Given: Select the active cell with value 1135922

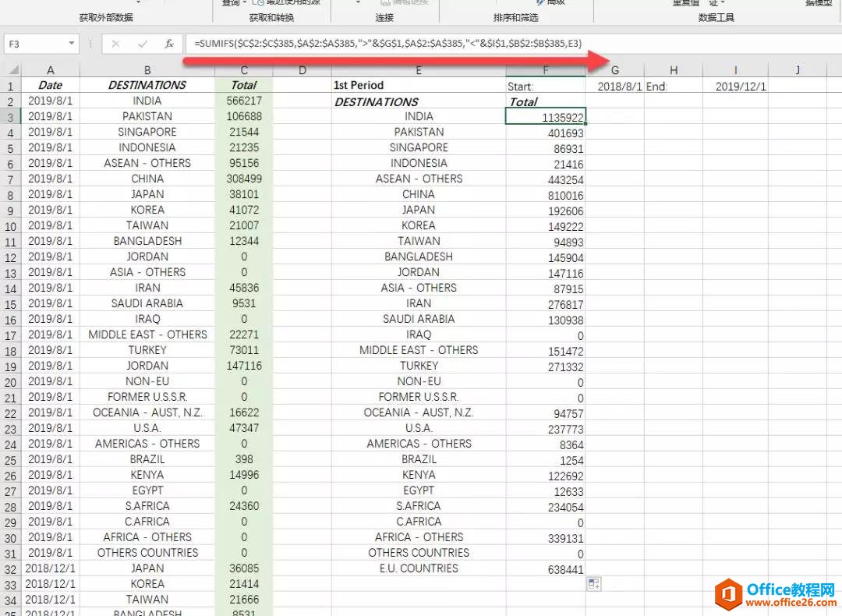Looking at the screenshot, I should 546,116.
